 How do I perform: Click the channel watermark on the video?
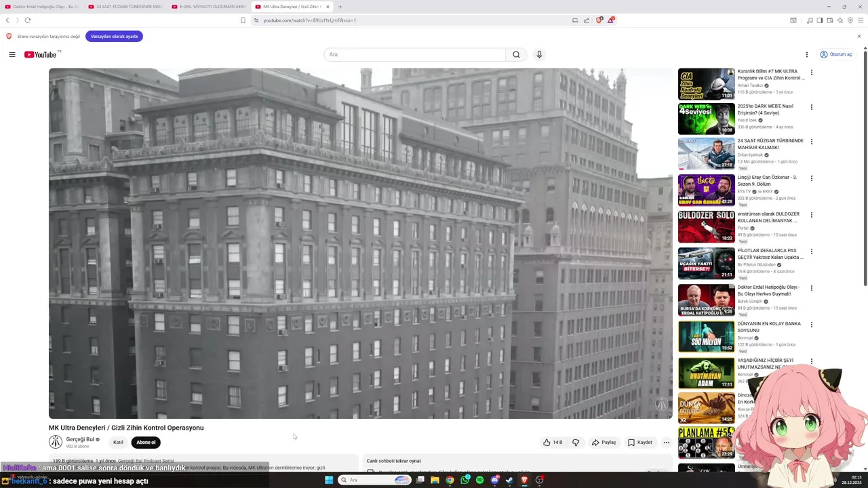(x=661, y=405)
